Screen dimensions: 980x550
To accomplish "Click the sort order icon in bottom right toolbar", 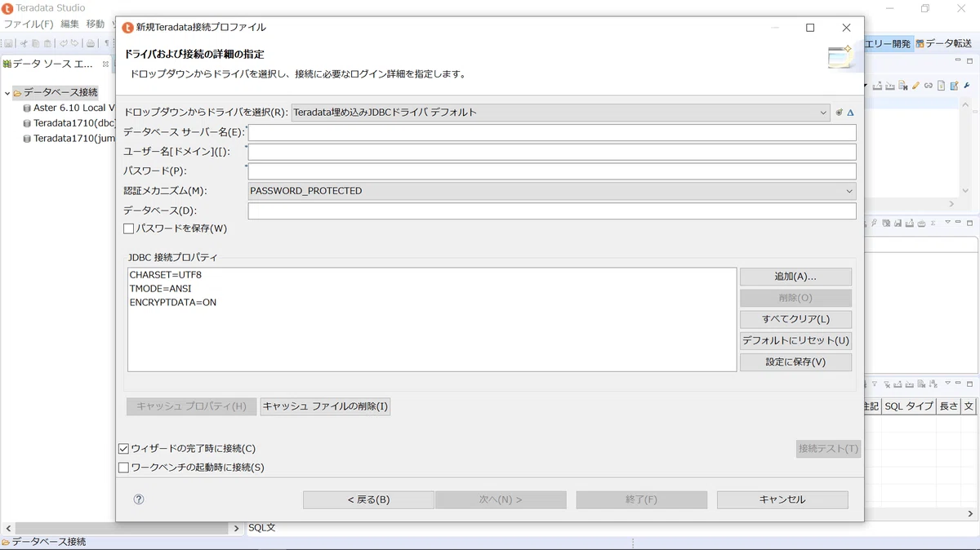I will click(933, 384).
